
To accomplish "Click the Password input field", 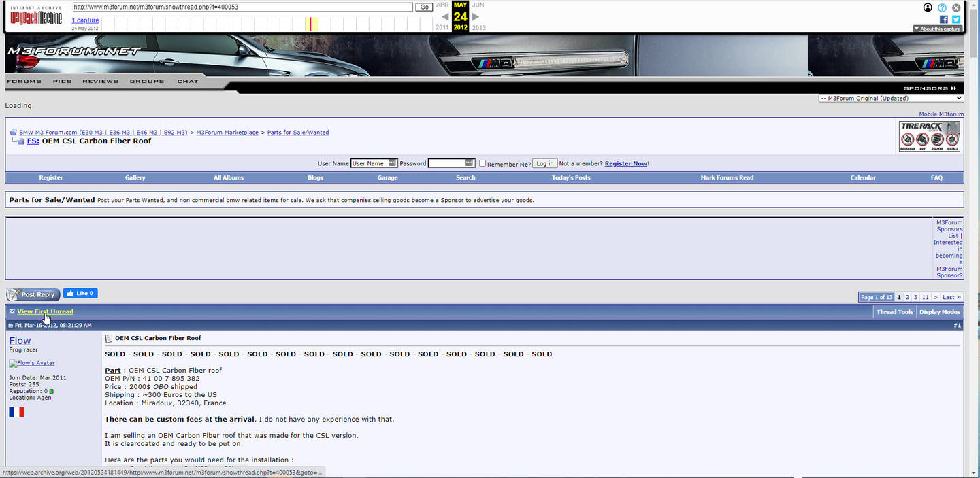I will [x=451, y=163].
